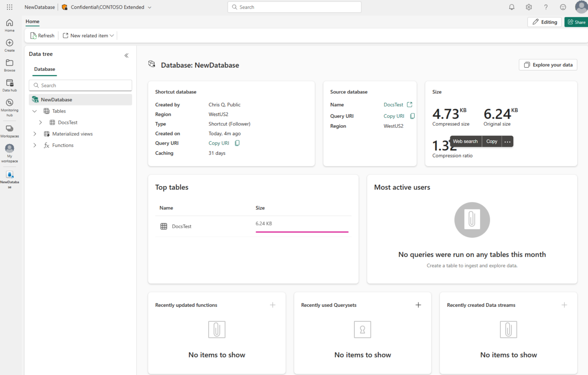Open sensitivity label dropdown chevron
Viewport: 588px width, 375px height.
pos(150,7)
